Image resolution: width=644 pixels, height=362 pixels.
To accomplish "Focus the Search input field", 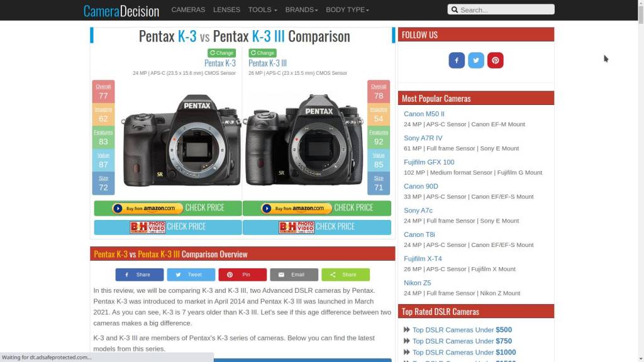I will (501, 9).
